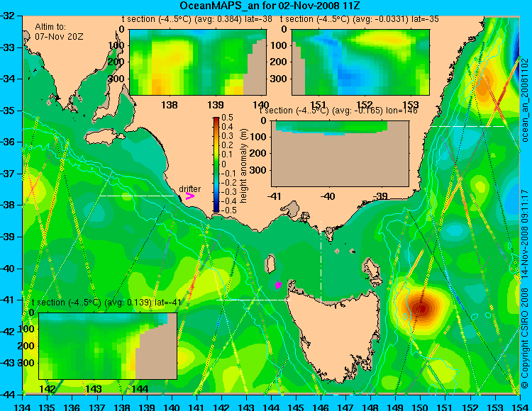
Task: Click the "t section (avg: 0.139) lat=-41" heading
Action: coord(106,303)
